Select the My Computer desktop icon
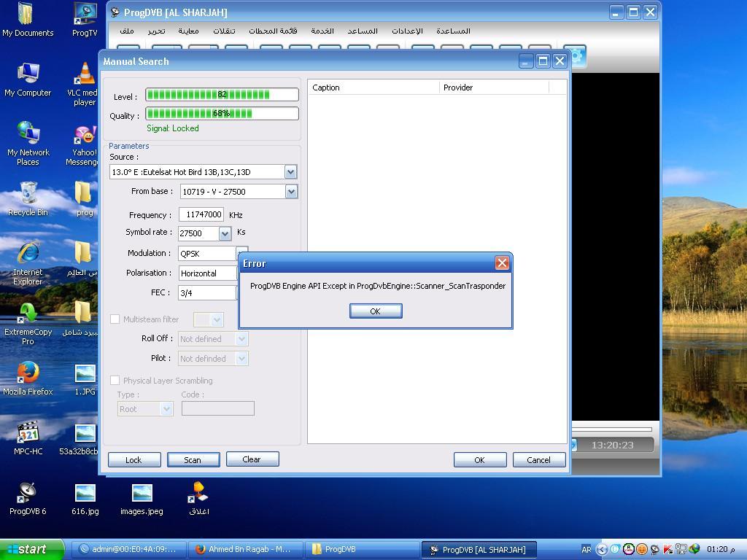Viewport: 747px width, 560px height. pyautogui.click(x=28, y=79)
